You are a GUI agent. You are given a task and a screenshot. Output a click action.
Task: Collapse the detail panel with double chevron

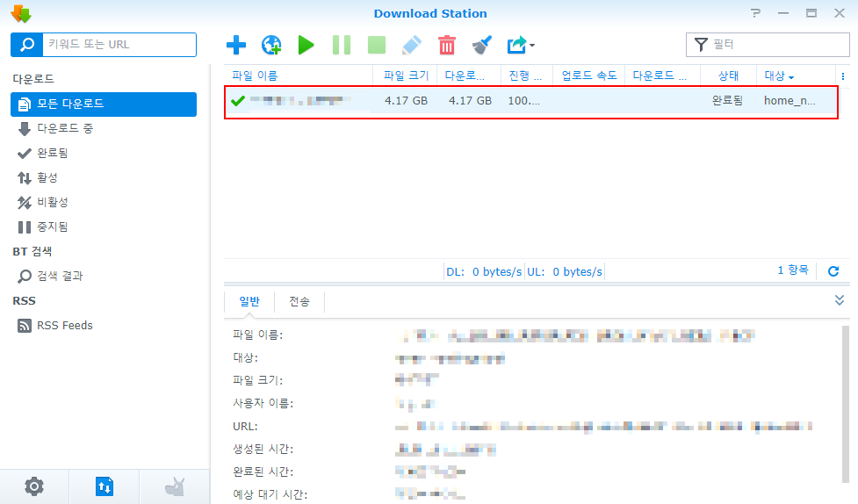click(x=840, y=300)
